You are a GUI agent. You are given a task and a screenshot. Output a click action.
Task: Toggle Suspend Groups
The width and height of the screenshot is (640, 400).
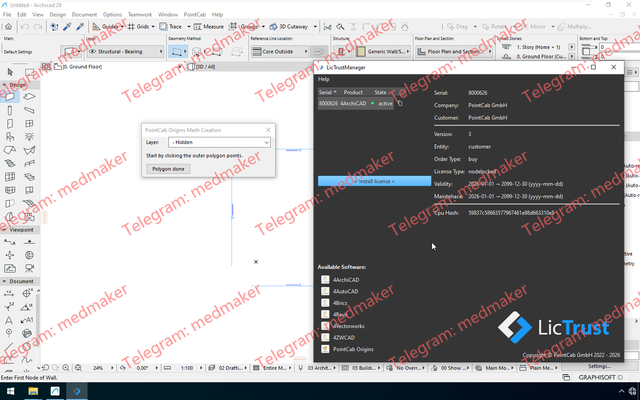click(x=243, y=27)
